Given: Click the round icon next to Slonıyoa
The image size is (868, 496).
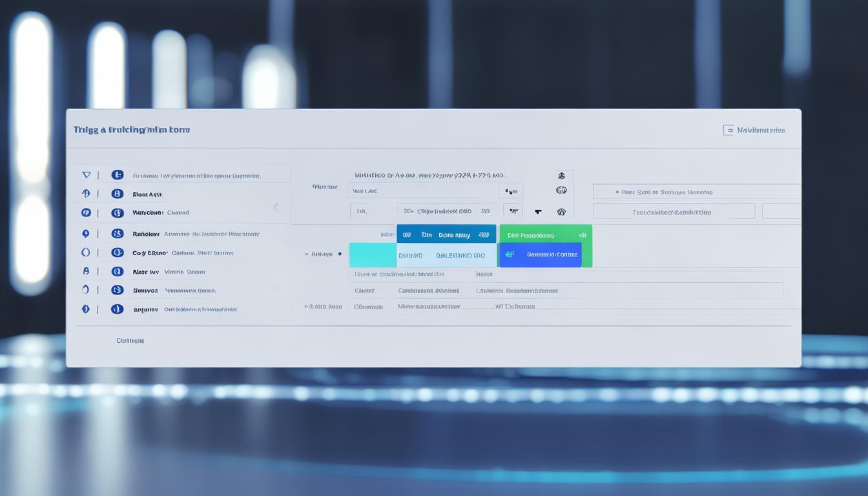Looking at the screenshot, I should 117,291.
